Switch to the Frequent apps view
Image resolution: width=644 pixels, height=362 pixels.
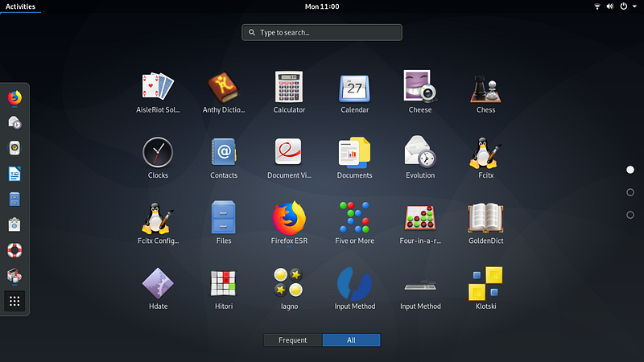point(293,340)
